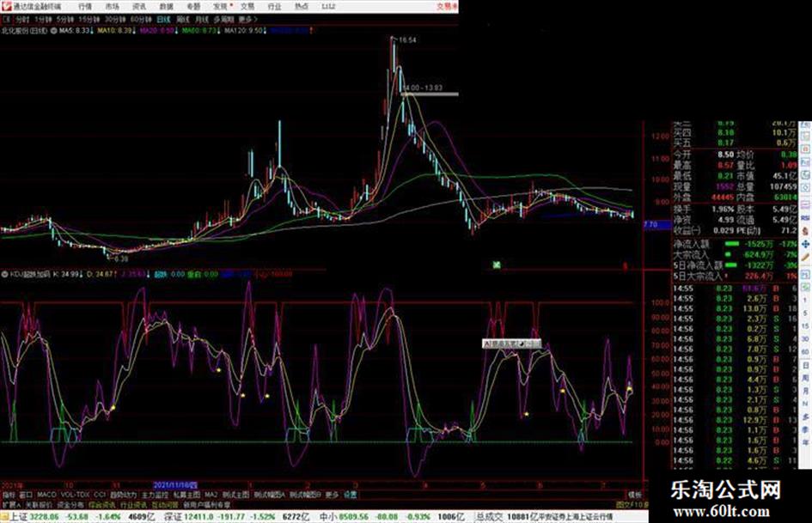812x523 pixels.
Task: Select the 多周期 tab
Action: click(x=223, y=19)
